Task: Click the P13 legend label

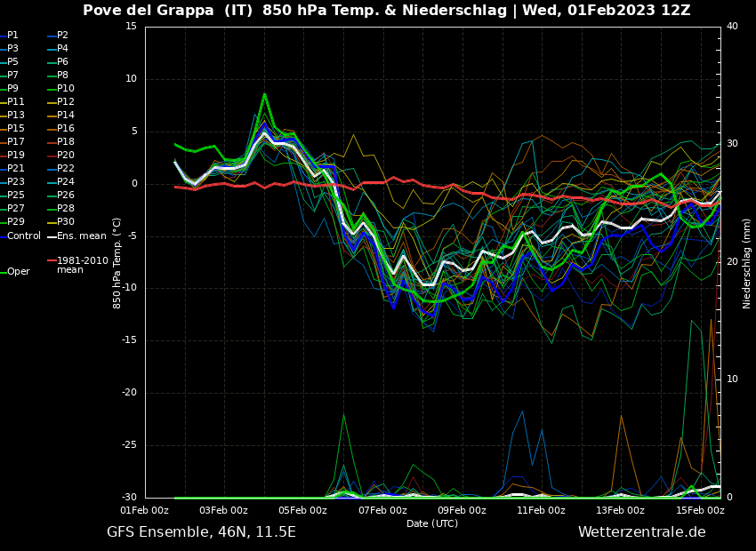Action: point(15,116)
